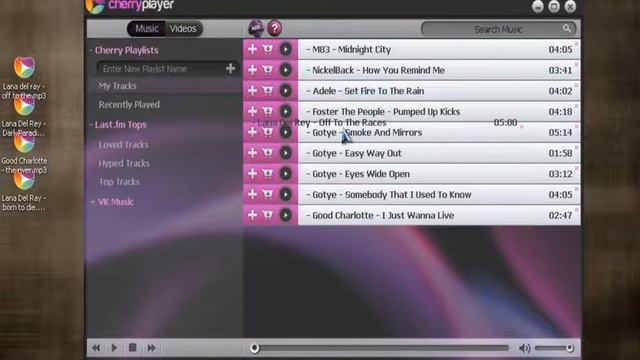The height and width of the screenshot is (360, 640).
Task: Play M83 - Midnight City track
Action: (x=286, y=49)
